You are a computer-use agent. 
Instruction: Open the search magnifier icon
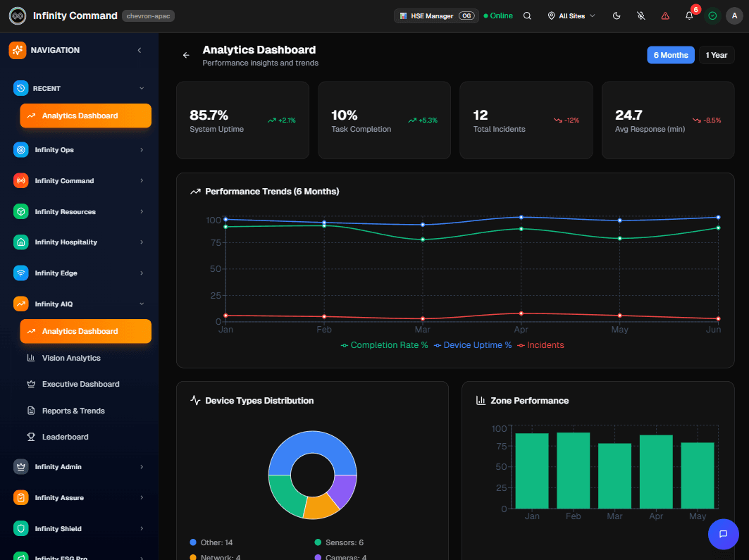(x=527, y=15)
